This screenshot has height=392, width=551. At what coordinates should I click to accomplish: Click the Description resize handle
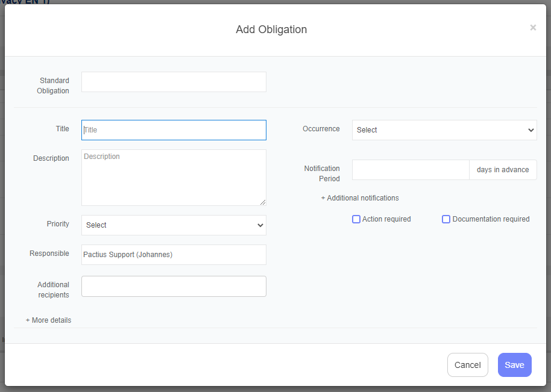(263, 202)
